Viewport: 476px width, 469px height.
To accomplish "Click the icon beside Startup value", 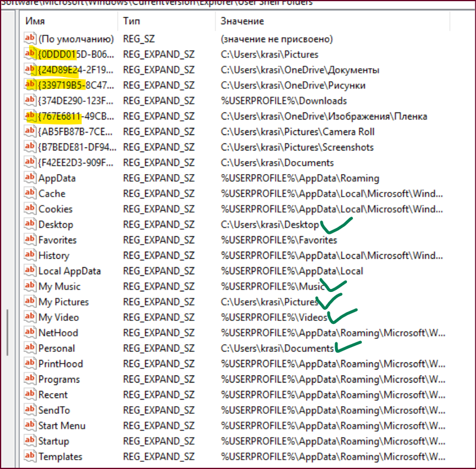I will (30, 441).
